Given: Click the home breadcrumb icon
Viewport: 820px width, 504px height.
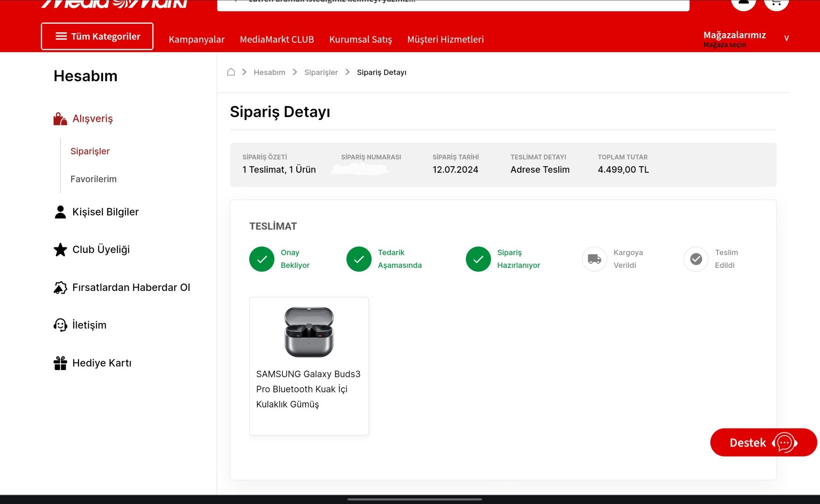Looking at the screenshot, I should tap(231, 72).
